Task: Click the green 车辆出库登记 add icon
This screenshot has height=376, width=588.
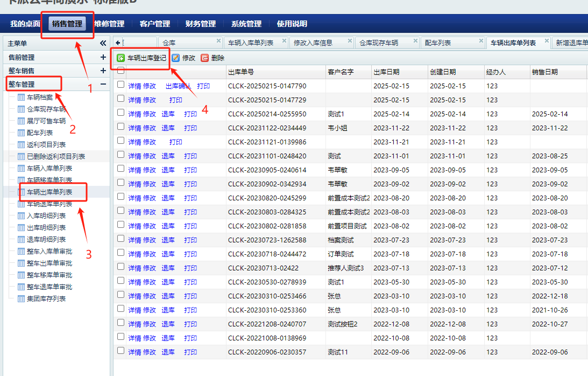Action: [121, 58]
